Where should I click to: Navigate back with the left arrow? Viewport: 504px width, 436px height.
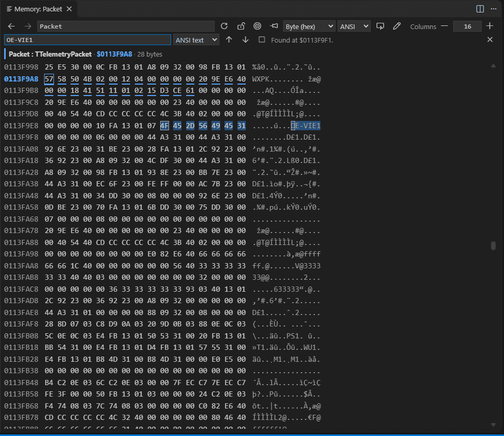click(11, 26)
